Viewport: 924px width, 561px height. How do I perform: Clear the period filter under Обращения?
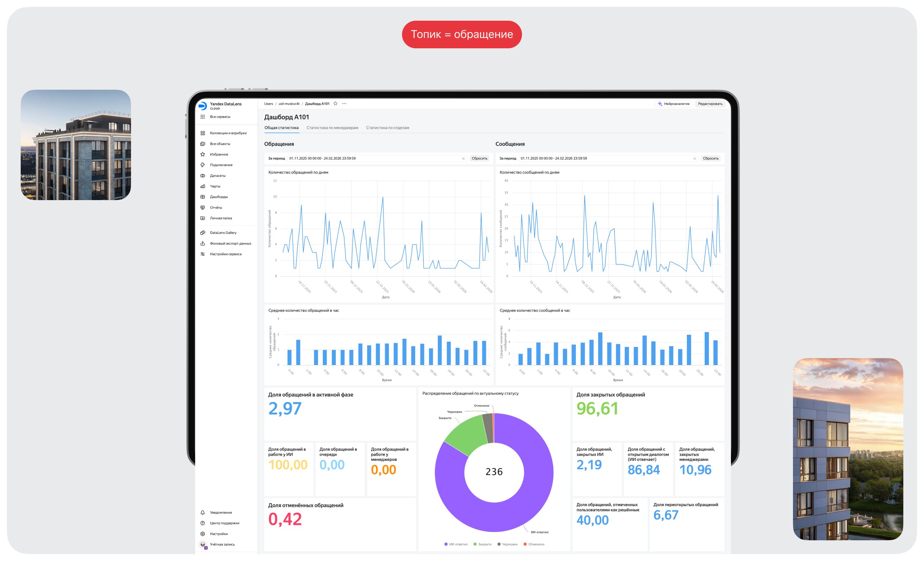pos(463,158)
